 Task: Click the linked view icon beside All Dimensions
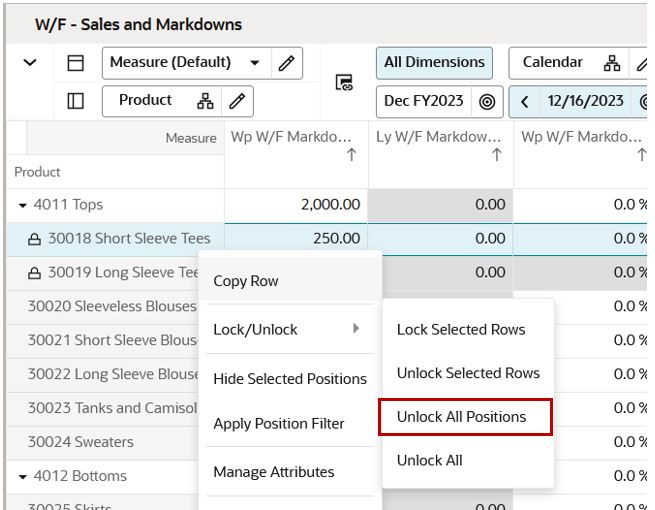344,83
